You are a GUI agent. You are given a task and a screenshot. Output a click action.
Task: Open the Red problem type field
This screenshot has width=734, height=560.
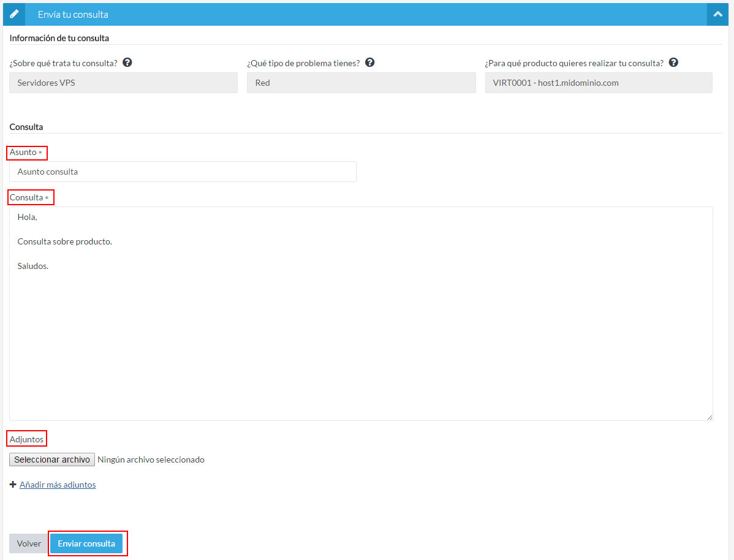click(x=361, y=83)
